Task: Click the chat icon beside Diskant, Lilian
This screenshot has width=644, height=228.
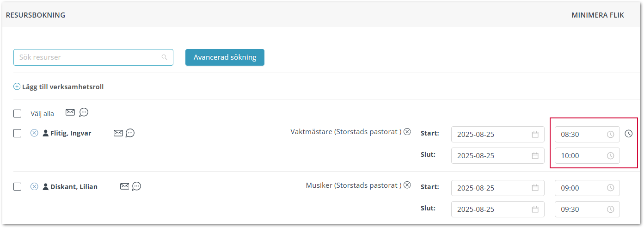Action: 136,186
